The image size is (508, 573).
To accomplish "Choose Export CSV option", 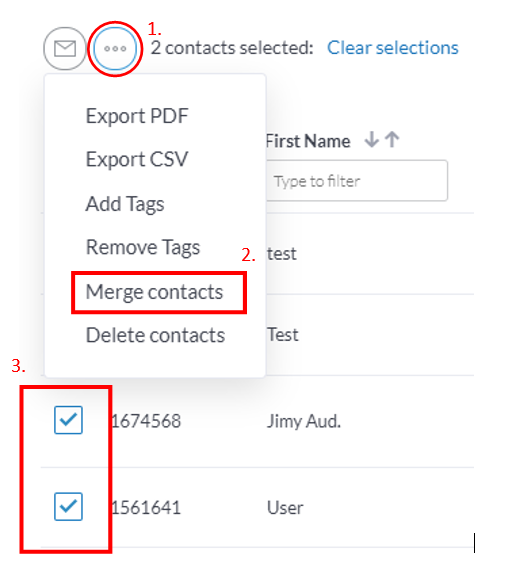I will (x=137, y=160).
